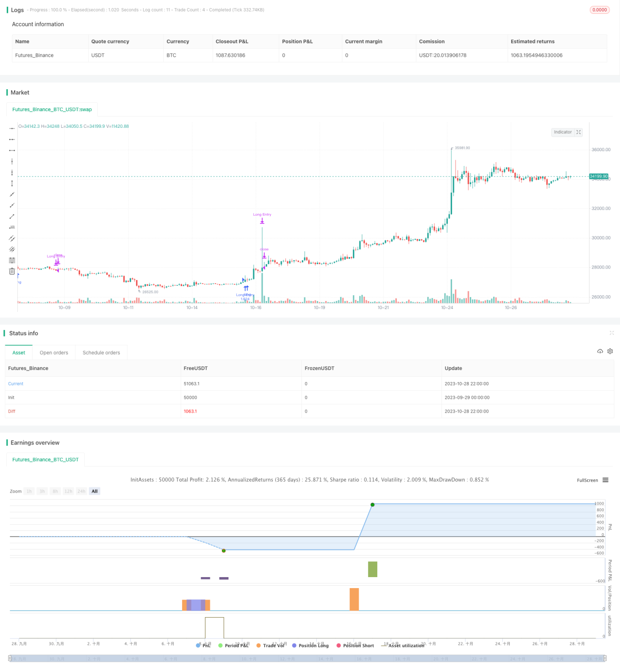Toggle the Trade Vol legend item
The width and height of the screenshot is (620, 672).
tap(270, 645)
